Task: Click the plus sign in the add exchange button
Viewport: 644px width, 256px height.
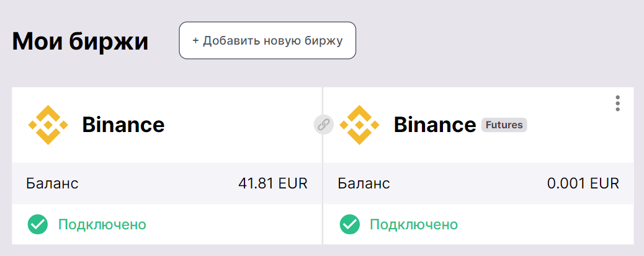Action: coord(195,41)
